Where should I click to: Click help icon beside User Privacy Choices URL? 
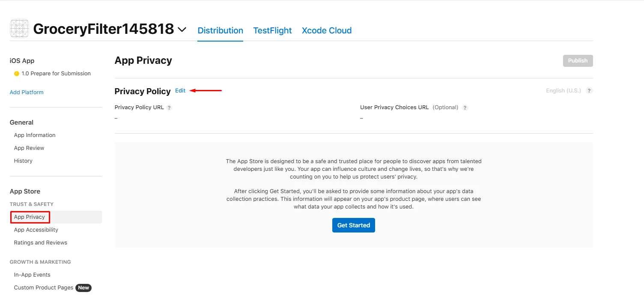click(x=465, y=108)
